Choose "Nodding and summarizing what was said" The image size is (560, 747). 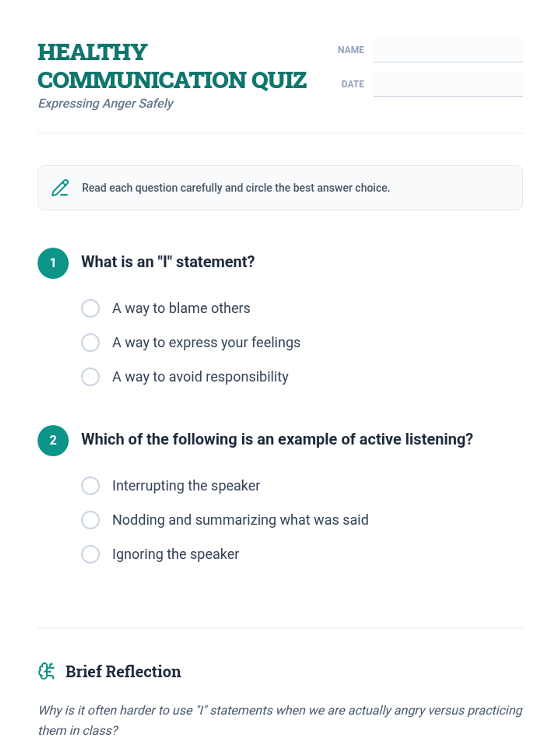[x=91, y=520]
